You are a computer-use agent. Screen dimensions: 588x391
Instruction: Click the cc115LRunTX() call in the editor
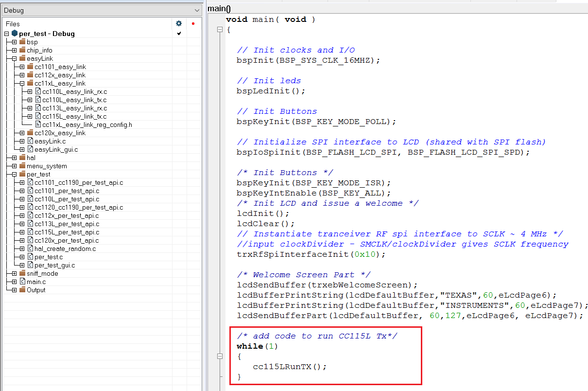pos(290,367)
